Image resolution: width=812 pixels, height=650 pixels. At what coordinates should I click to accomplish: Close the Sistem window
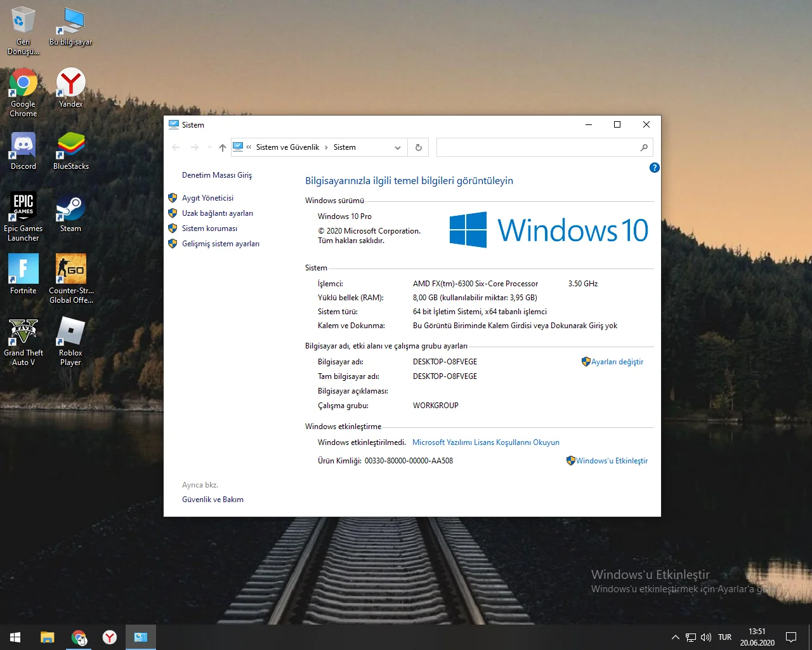(646, 124)
